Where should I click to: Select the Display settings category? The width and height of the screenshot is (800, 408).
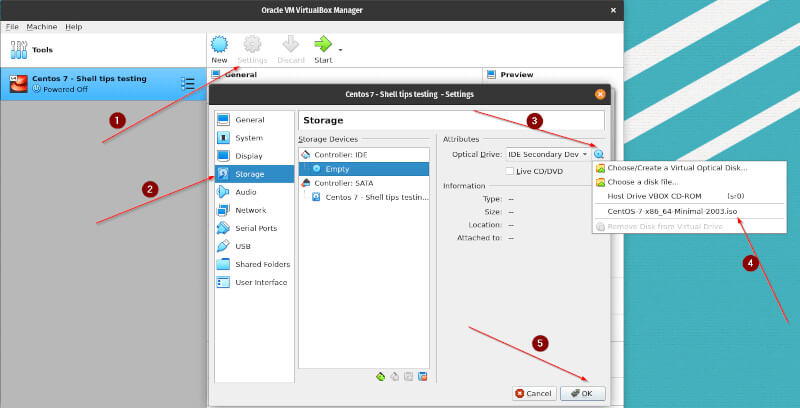click(x=254, y=156)
